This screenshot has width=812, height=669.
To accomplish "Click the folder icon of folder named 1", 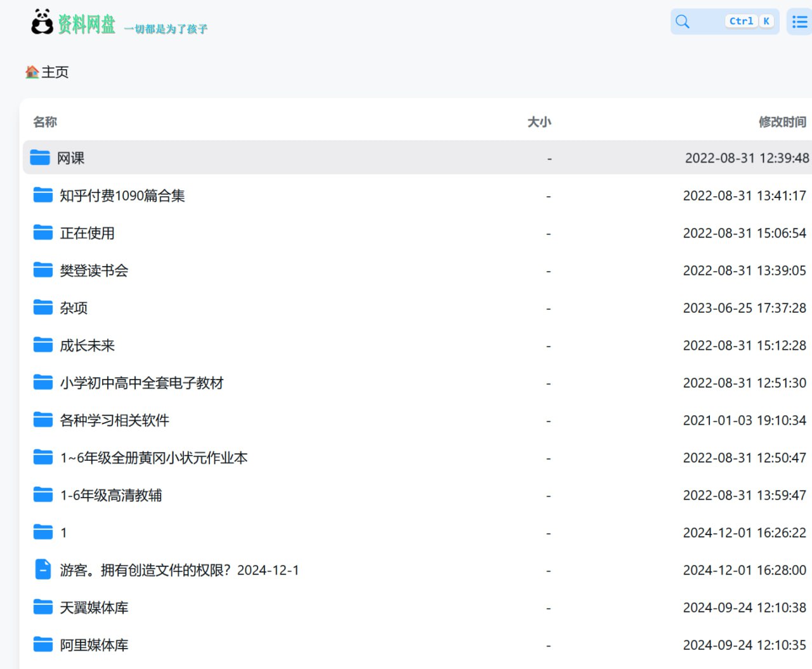I will coord(43,532).
